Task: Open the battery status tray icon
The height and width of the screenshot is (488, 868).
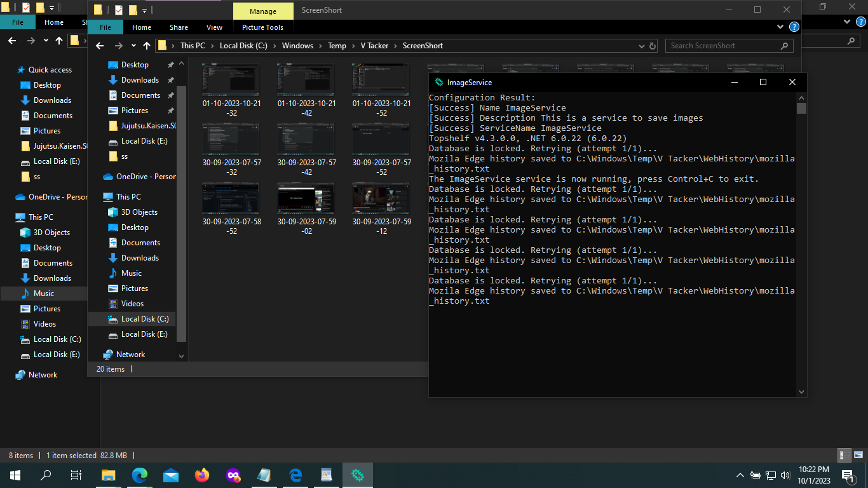Action: (x=756, y=475)
